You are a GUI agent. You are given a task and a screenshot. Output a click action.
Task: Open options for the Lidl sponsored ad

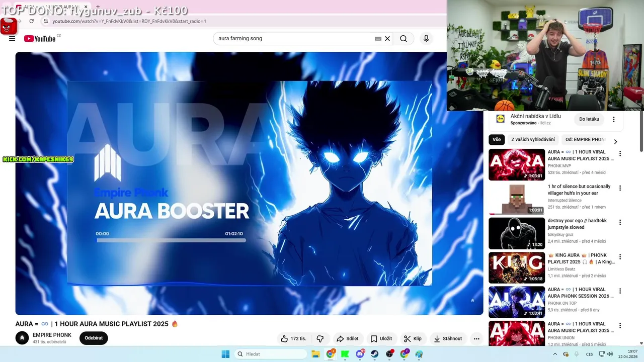click(613, 119)
